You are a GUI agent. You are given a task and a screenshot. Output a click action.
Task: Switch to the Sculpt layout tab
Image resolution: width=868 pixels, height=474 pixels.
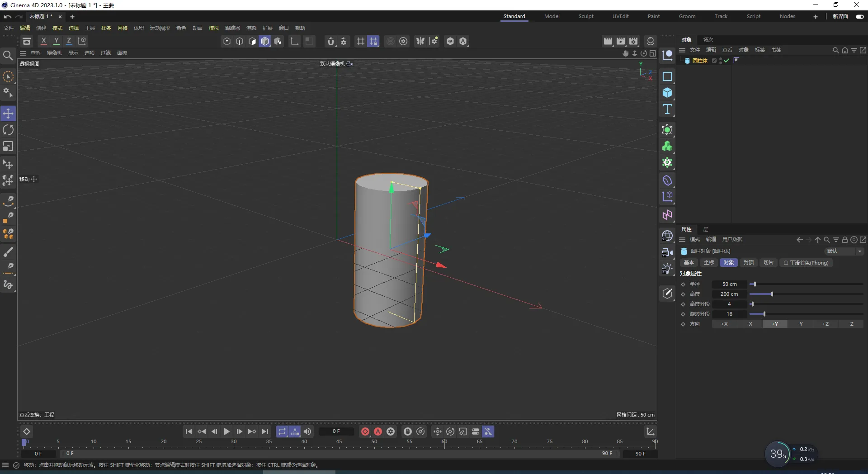(586, 16)
